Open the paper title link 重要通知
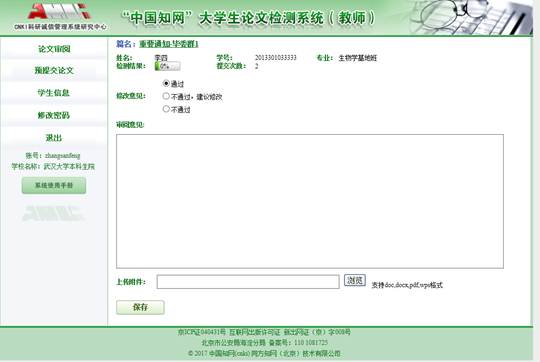540x362 pixels. pos(169,44)
